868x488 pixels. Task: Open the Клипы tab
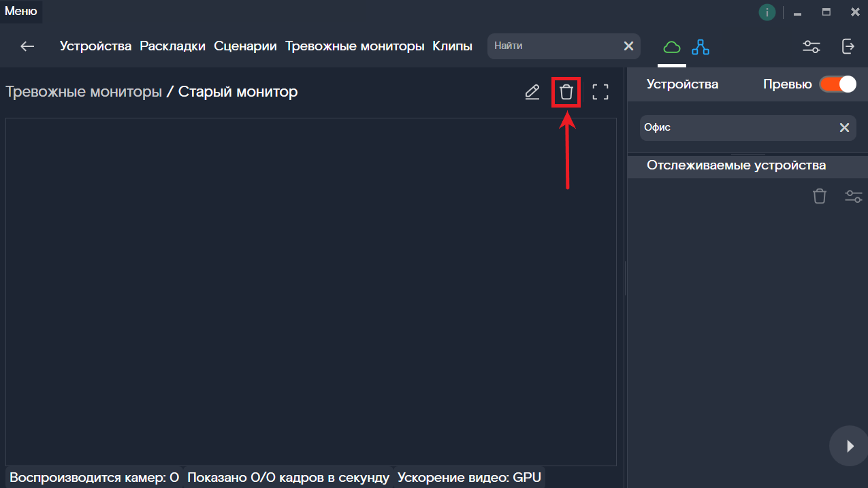pos(453,46)
